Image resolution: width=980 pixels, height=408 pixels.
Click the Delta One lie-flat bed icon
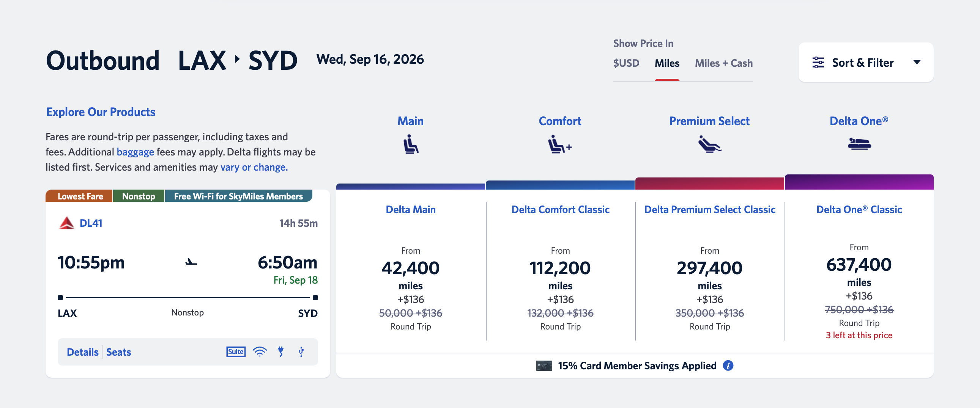click(859, 144)
